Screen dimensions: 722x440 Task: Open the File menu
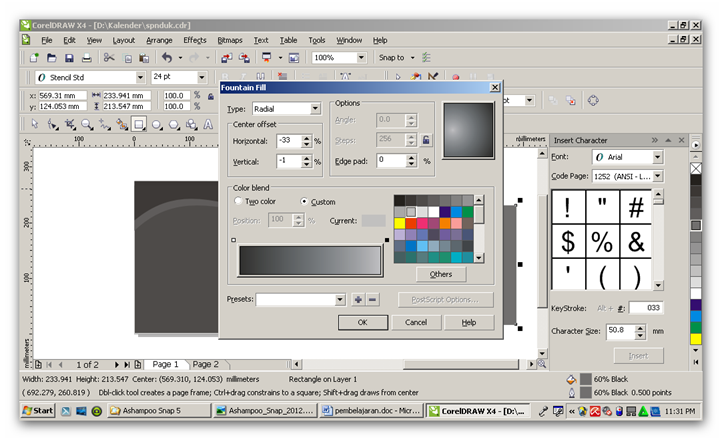[x=47, y=40]
